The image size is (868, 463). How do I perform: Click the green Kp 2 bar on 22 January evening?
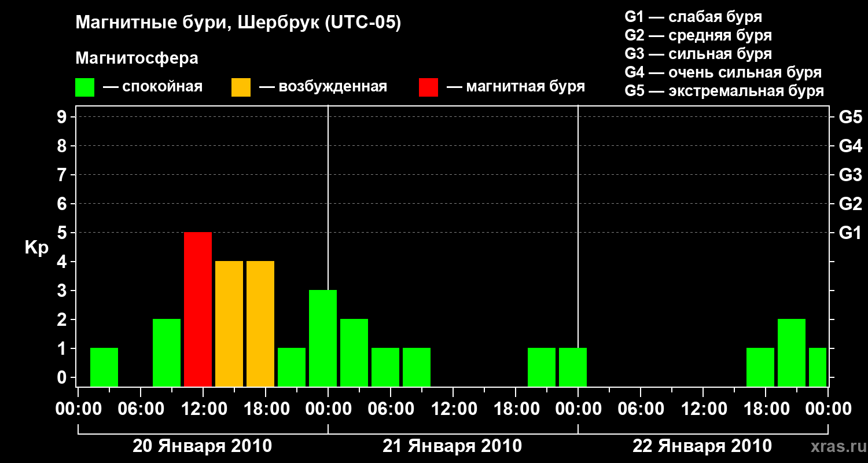click(792, 353)
